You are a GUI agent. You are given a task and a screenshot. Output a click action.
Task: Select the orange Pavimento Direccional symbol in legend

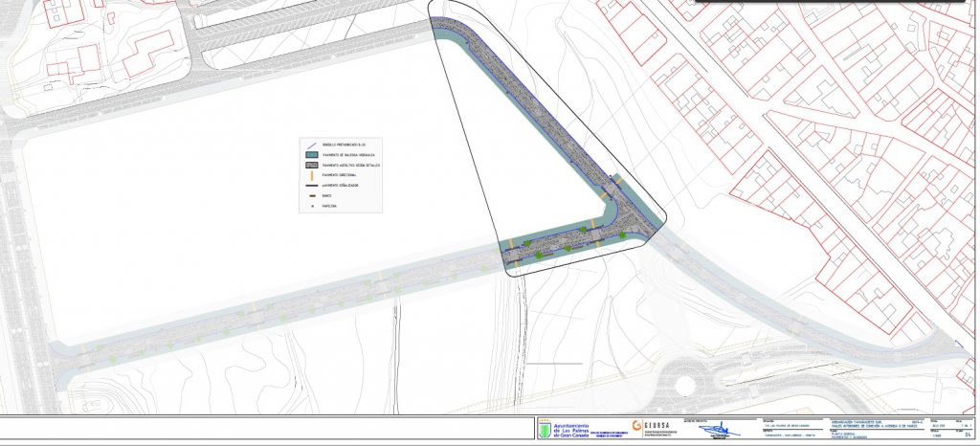point(311,175)
